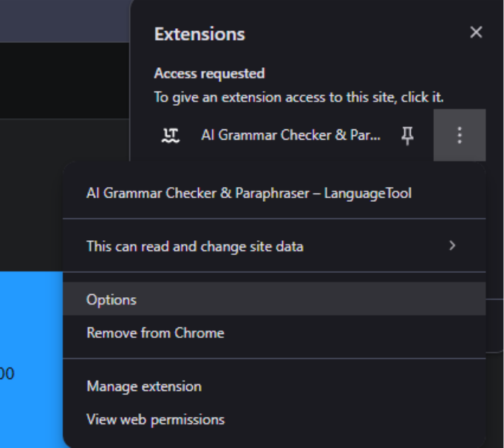Click the Access requested heading
This screenshot has width=504, height=448.
pyautogui.click(x=209, y=74)
